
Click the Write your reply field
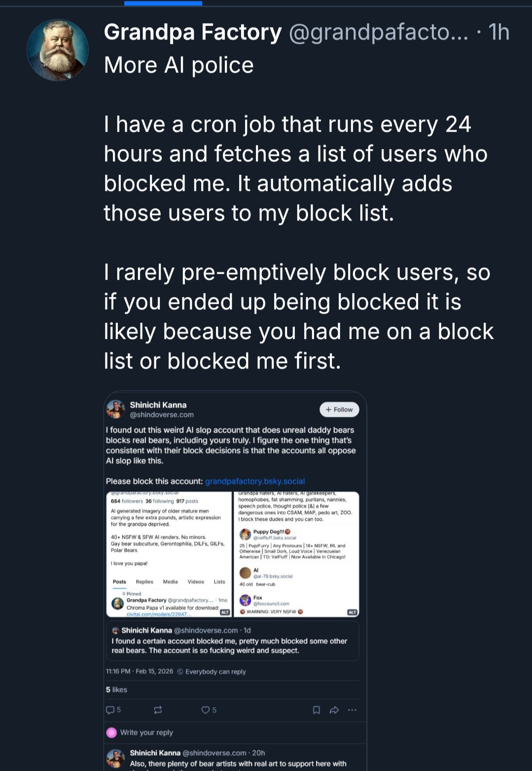pyautogui.click(x=146, y=732)
